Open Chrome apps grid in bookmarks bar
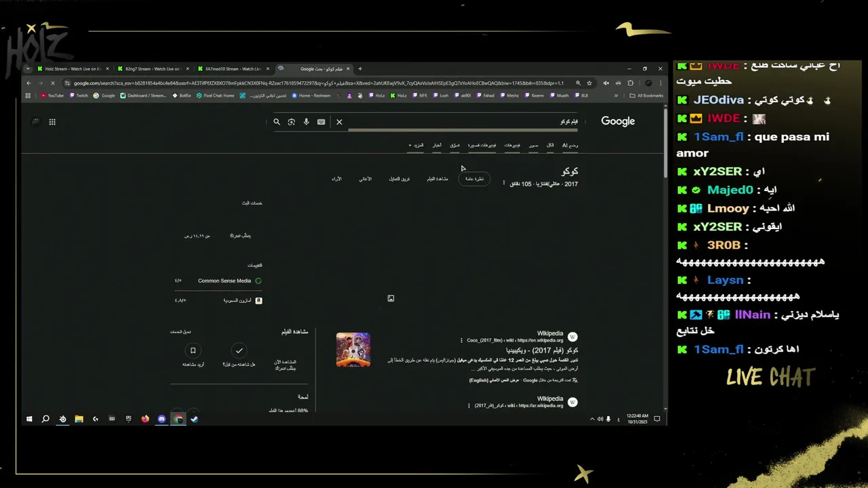The height and width of the screenshot is (488, 868). pyautogui.click(x=28, y=96)
